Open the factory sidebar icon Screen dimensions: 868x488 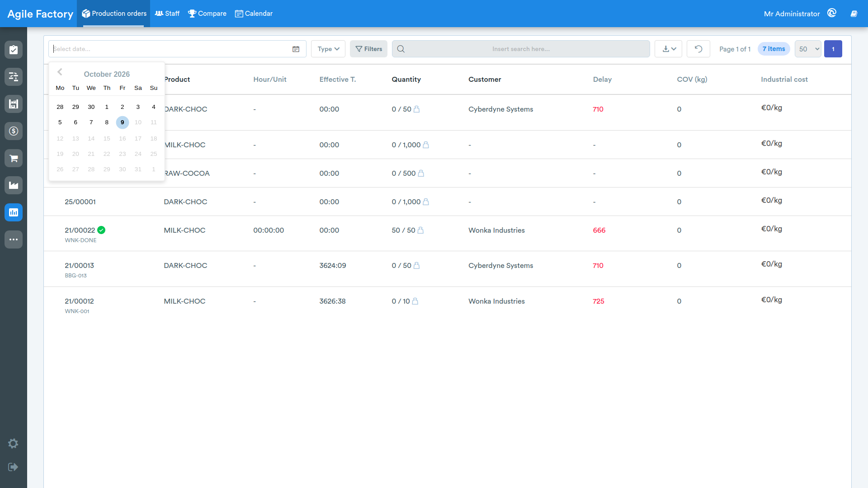14,185
